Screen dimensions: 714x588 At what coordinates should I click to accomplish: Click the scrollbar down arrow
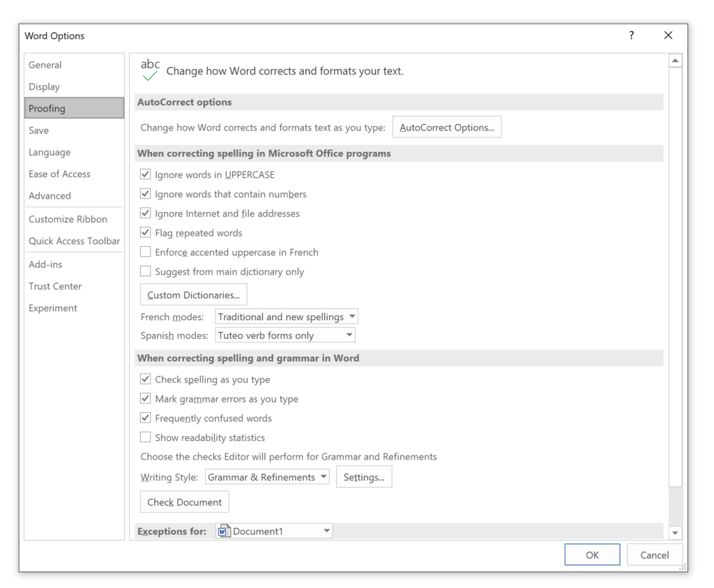pyautogui.click(x=676, y=532)
